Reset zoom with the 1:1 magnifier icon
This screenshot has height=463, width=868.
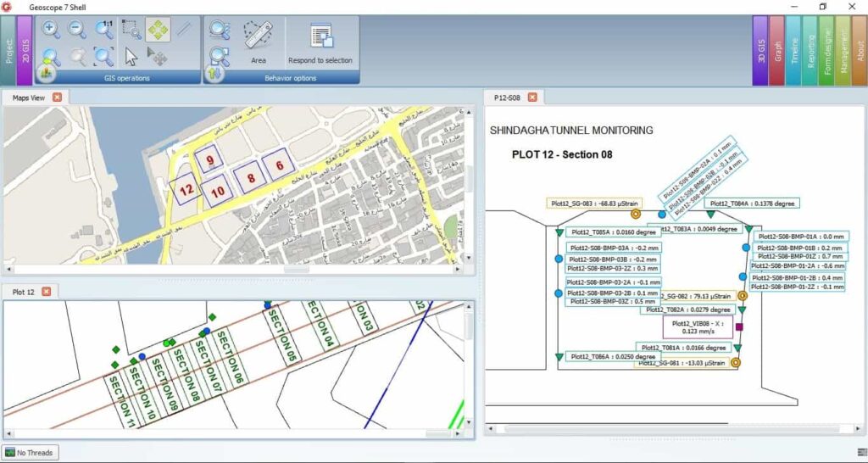coord(104,30)
